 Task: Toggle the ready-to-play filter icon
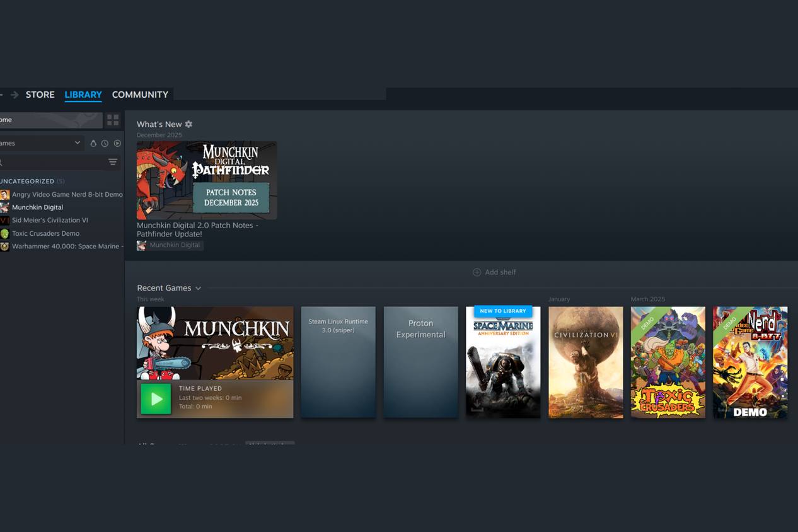pos(117,144)
